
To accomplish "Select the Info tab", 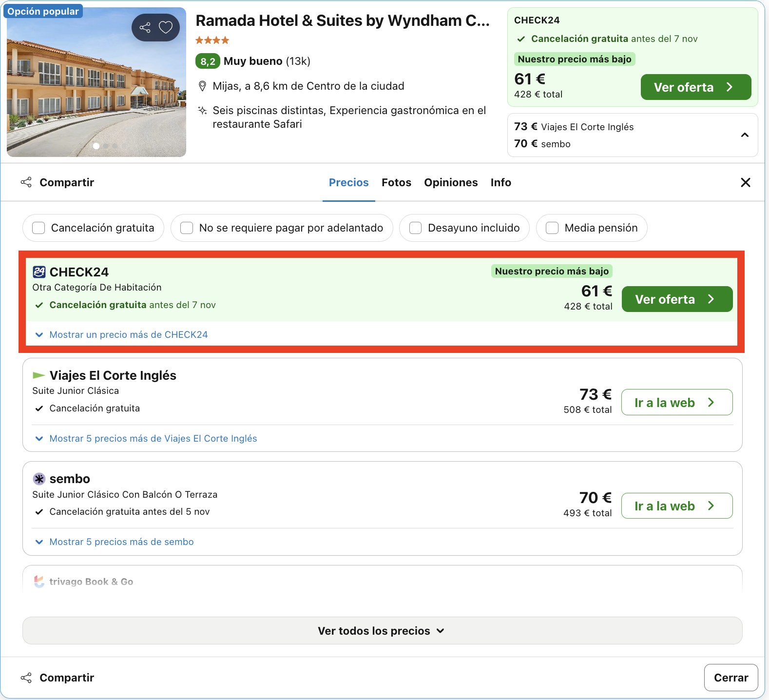I will click(x=500, y=182).
